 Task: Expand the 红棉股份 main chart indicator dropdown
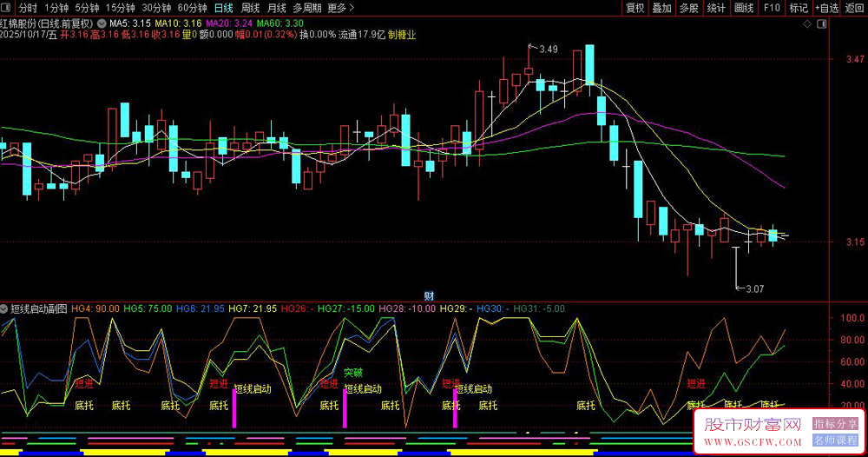pos(102,23)
